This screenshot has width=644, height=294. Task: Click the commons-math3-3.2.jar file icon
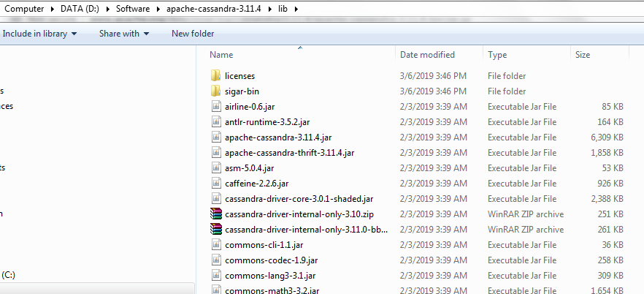click(x=216, y=290)
